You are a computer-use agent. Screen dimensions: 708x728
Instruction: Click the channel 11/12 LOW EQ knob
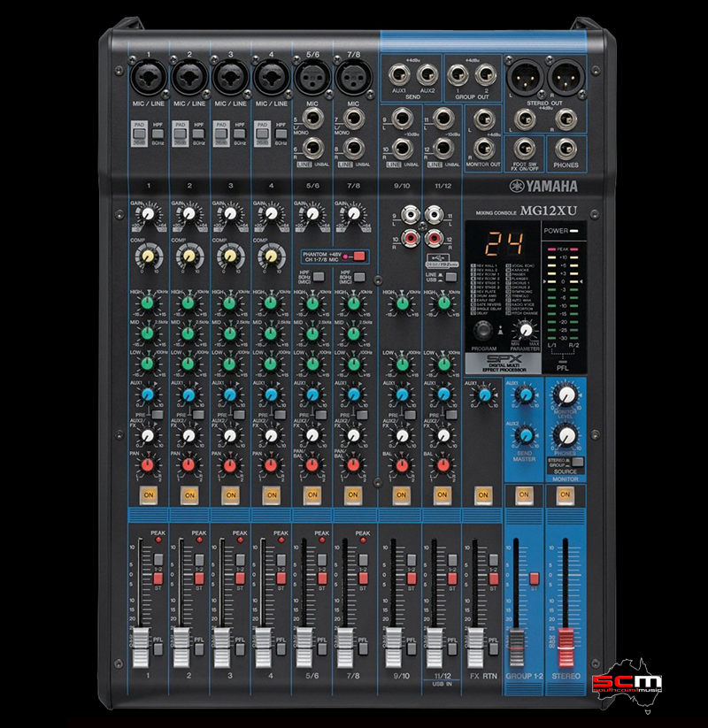(x=443, y=364)
